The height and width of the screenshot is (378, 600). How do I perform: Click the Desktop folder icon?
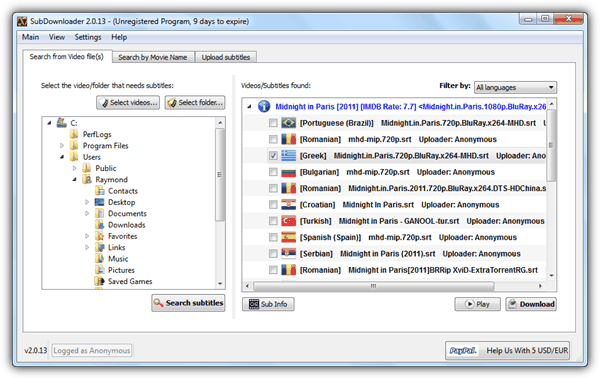(99, 202)
